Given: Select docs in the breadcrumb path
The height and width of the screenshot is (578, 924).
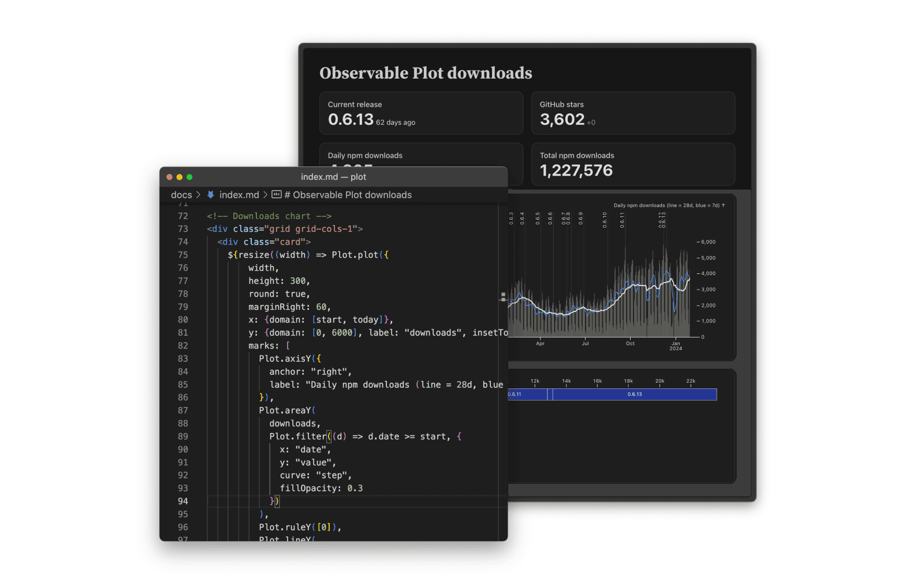Looking at the screenshot, I should pos(181,195).
